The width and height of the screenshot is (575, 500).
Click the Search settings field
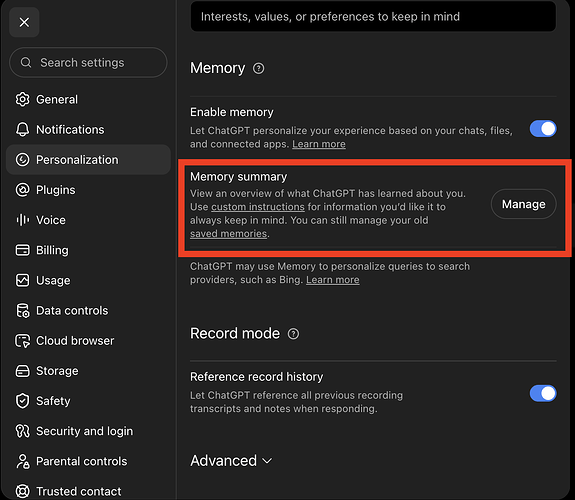coord(88,62)
